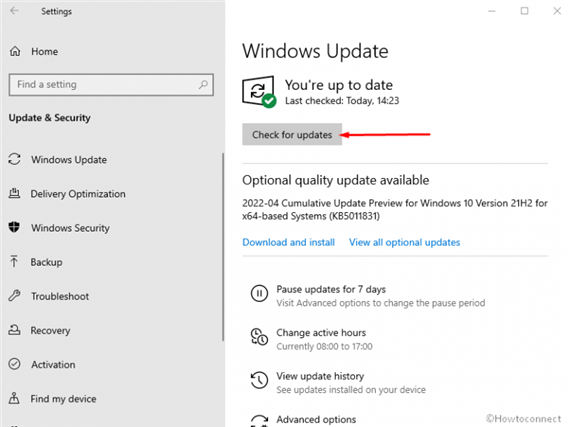Open Change active hours option
The image size is (570, 427).
(321, 333)
